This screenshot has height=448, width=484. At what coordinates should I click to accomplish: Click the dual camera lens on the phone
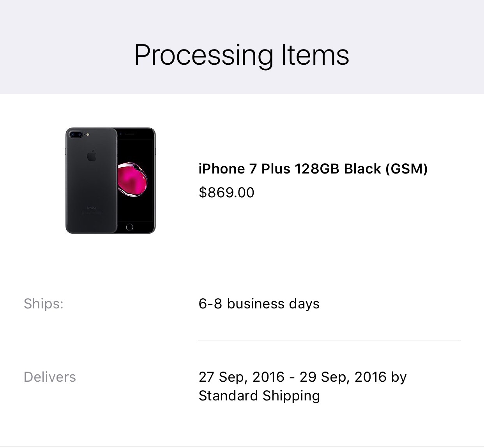pos(76,135)
